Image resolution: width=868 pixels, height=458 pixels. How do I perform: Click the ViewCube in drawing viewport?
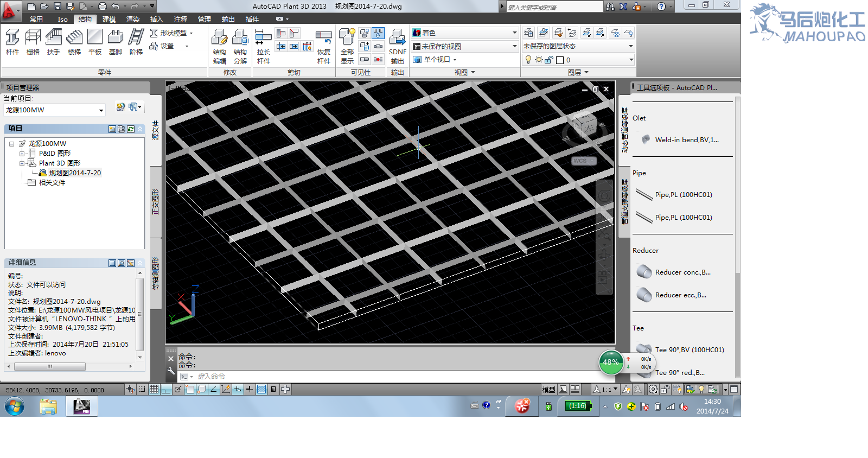click(584, 125)
